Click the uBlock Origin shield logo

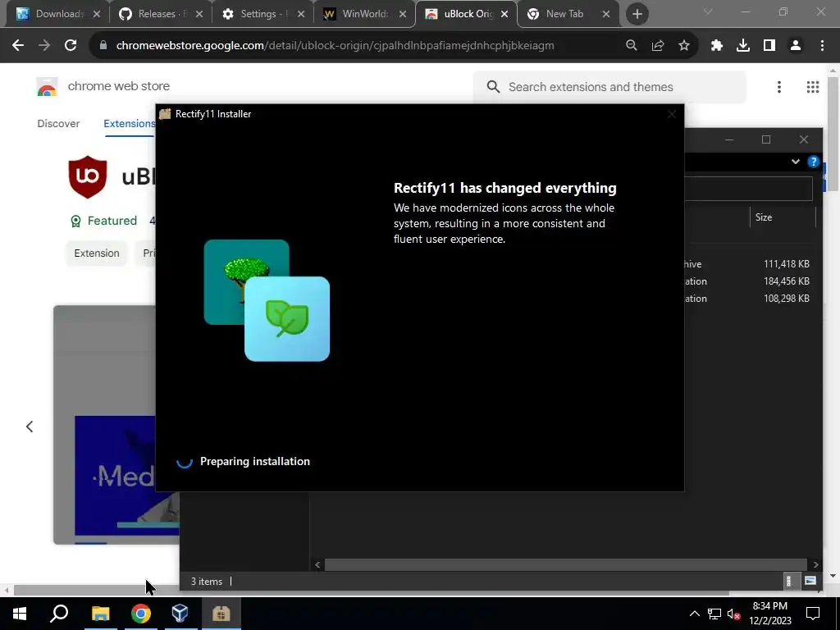click(x=87, y=177)
